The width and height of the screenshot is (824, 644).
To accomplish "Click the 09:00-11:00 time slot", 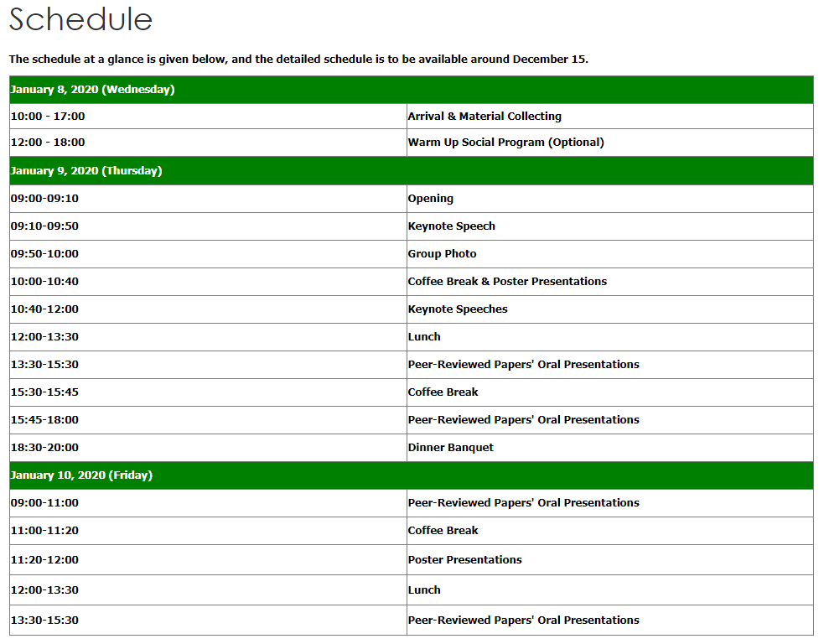I will tap(44, 503).
